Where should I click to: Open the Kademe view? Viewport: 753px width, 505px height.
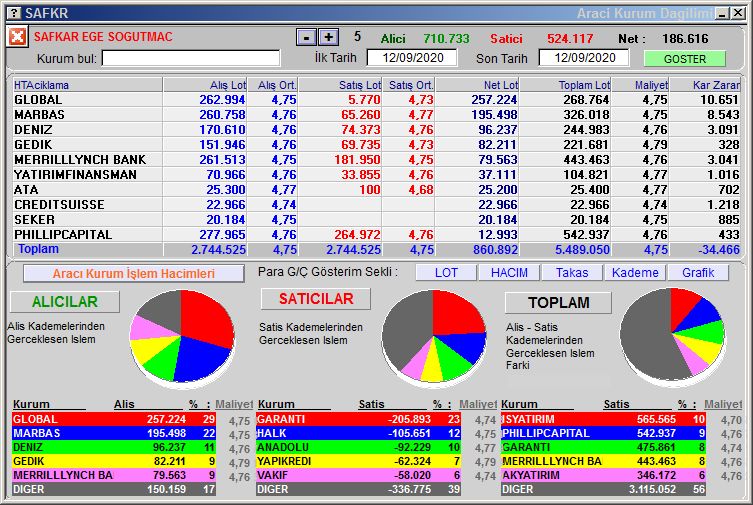point(635,273)
